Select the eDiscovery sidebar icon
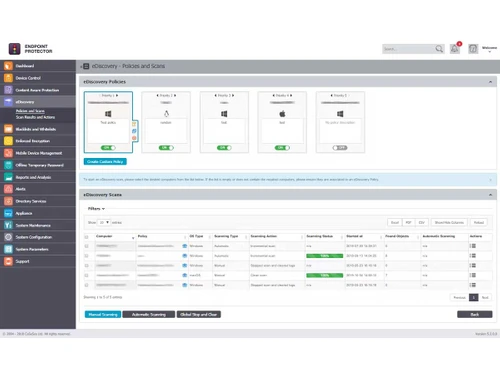500x375 pixels. (x=8, y=102)
